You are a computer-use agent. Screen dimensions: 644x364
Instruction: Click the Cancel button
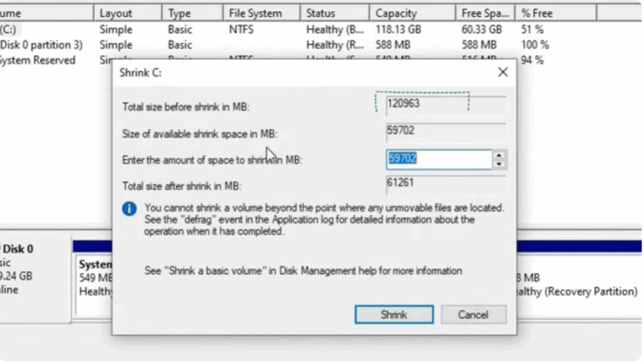tap(474, 314)
